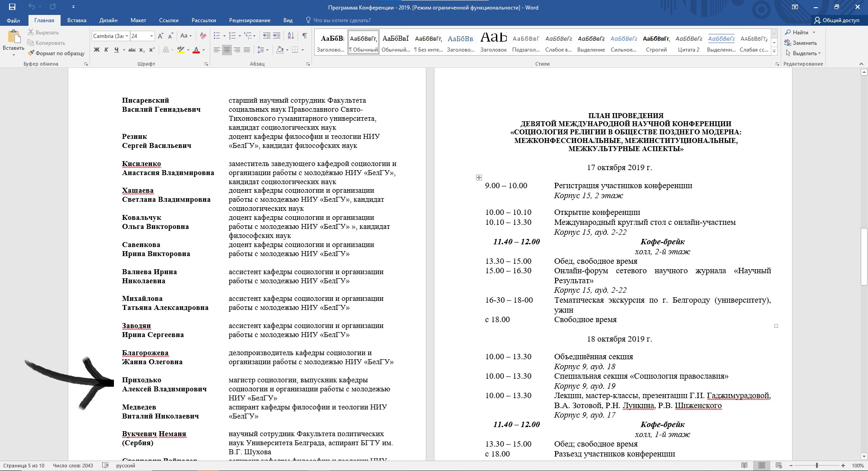Viewport: 868px width, 471px height.
Task: Open the Вставка ribbon tab
Action: click(77, 20)
